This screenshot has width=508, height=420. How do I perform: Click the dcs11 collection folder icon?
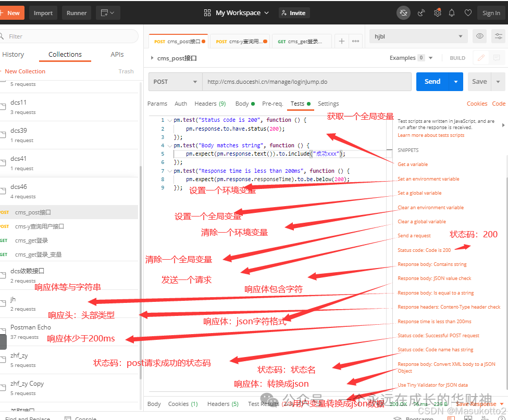pyautogui.click(x=3, y=107)
